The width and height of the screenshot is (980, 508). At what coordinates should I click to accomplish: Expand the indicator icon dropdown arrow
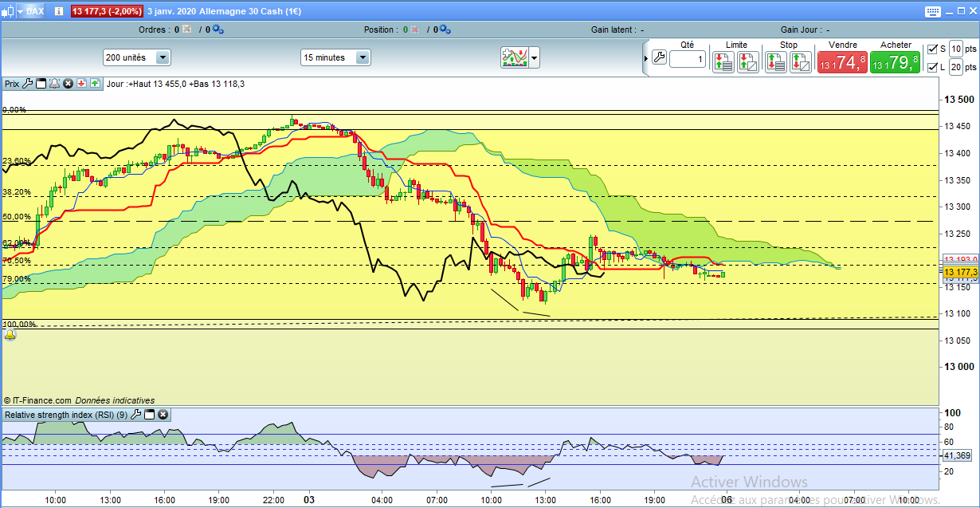point(535,57)
